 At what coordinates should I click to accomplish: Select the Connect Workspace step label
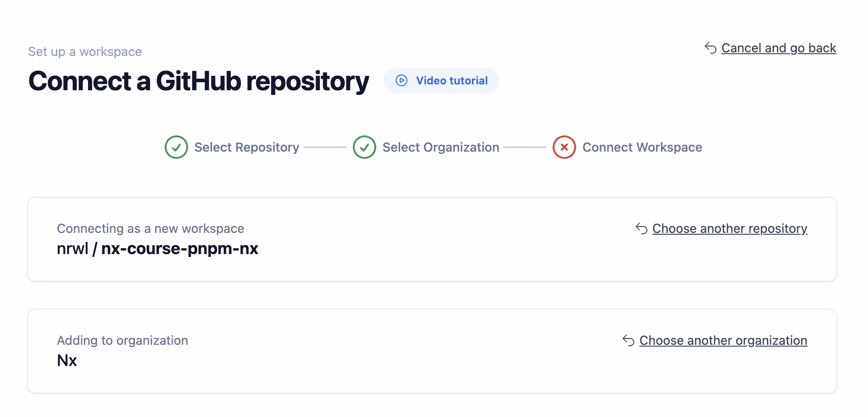[642, 147]
